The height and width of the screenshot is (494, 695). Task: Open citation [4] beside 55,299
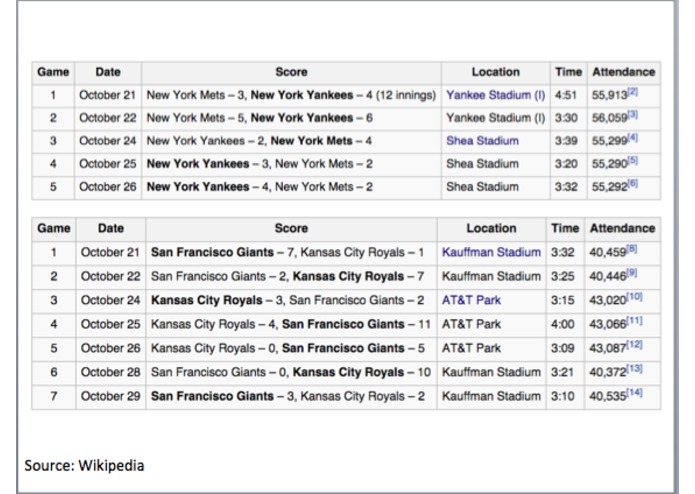click(x=633, y=138)
